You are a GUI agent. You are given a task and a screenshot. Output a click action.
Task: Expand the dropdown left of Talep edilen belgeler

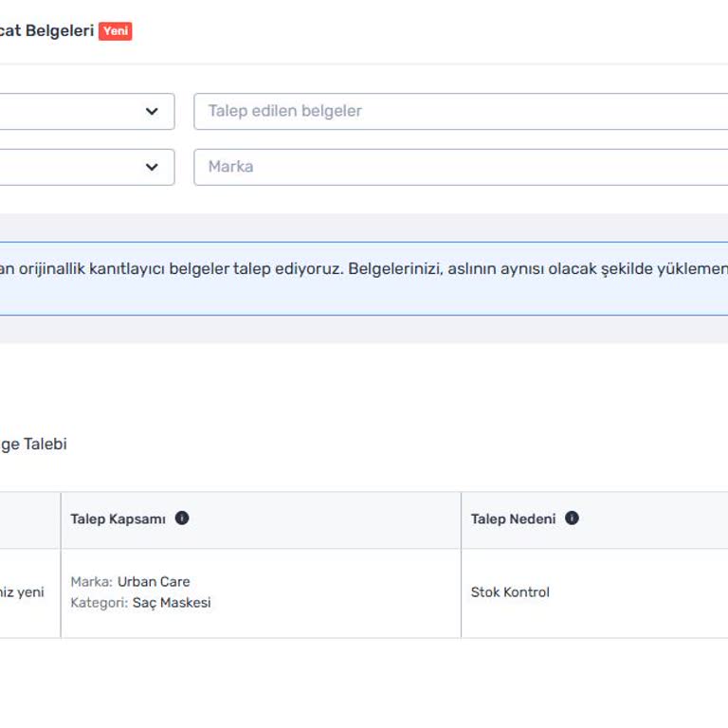point(152,111)
